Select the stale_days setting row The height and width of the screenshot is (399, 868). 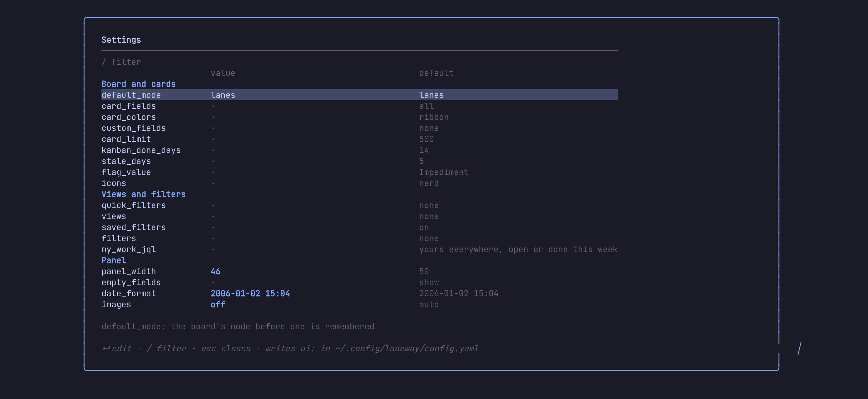359,161
